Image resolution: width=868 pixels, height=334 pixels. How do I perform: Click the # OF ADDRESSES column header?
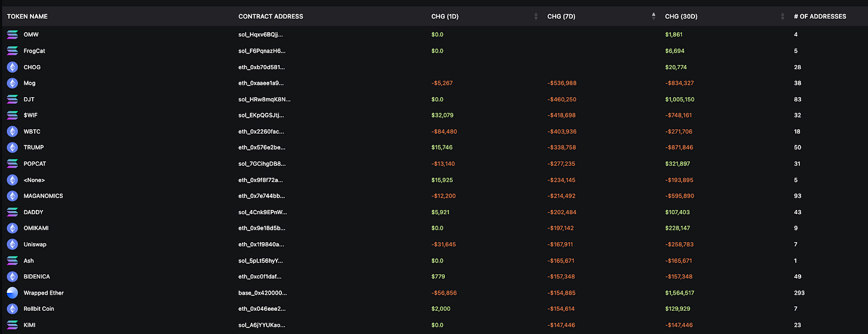tap(820, 17)
